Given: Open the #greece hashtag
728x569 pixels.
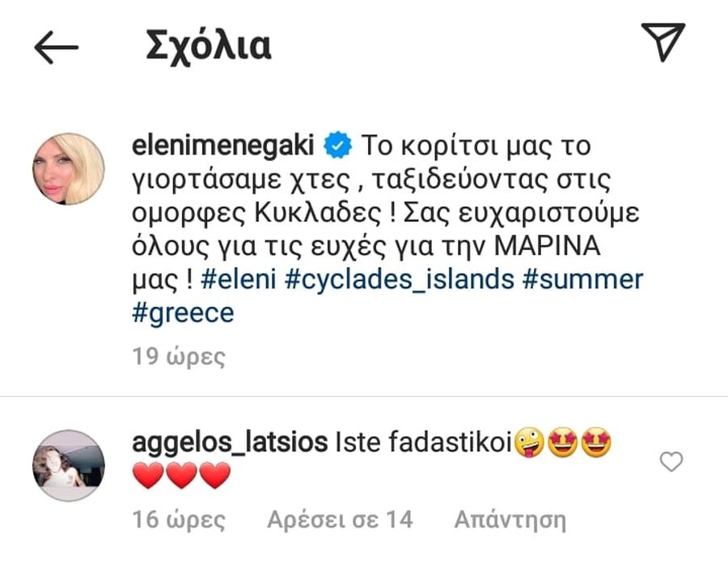Looking at the screenshot, I should (183, 313).
